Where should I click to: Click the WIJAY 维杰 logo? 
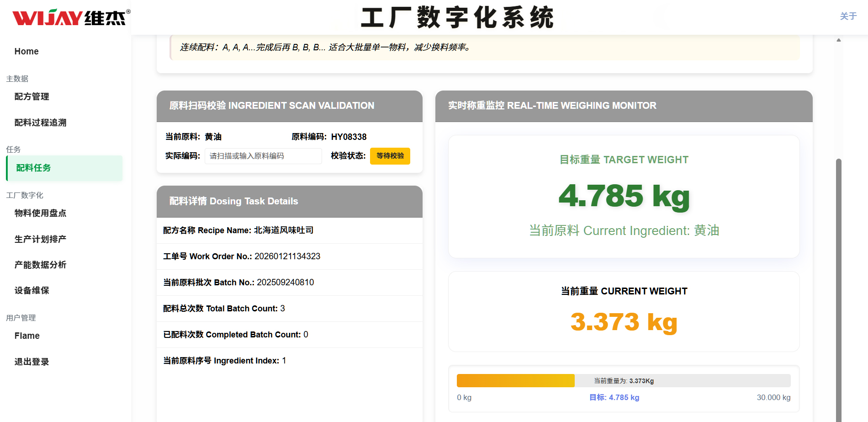click(x=71, y=18)
